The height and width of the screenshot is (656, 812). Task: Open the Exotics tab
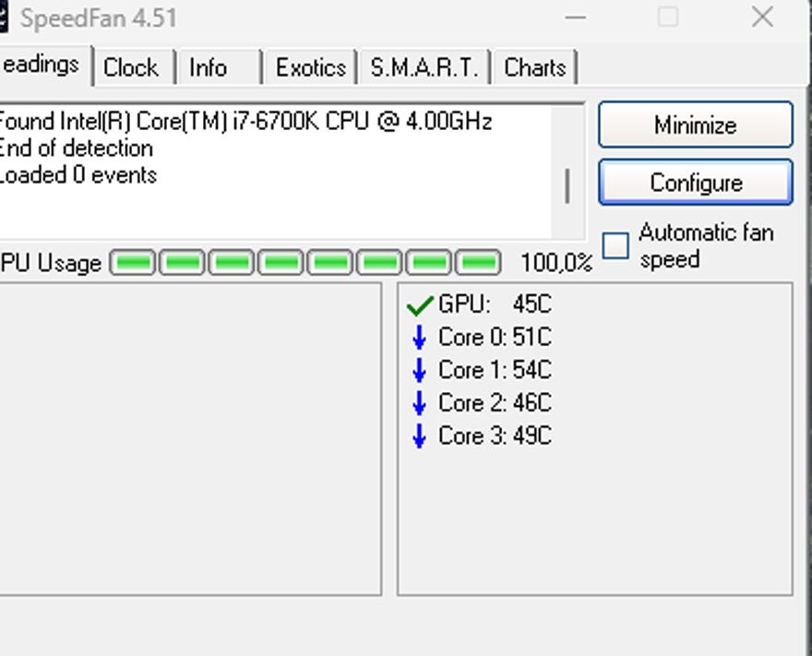pos(310,67)
